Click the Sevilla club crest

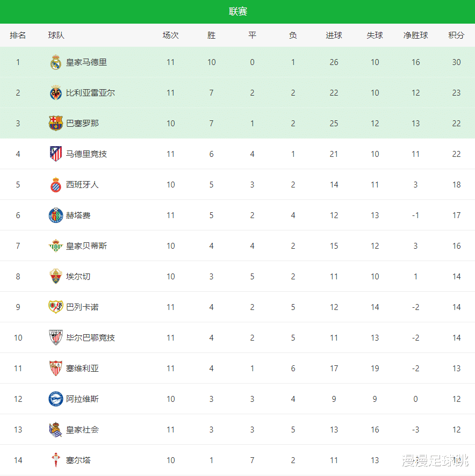point(56,369)
